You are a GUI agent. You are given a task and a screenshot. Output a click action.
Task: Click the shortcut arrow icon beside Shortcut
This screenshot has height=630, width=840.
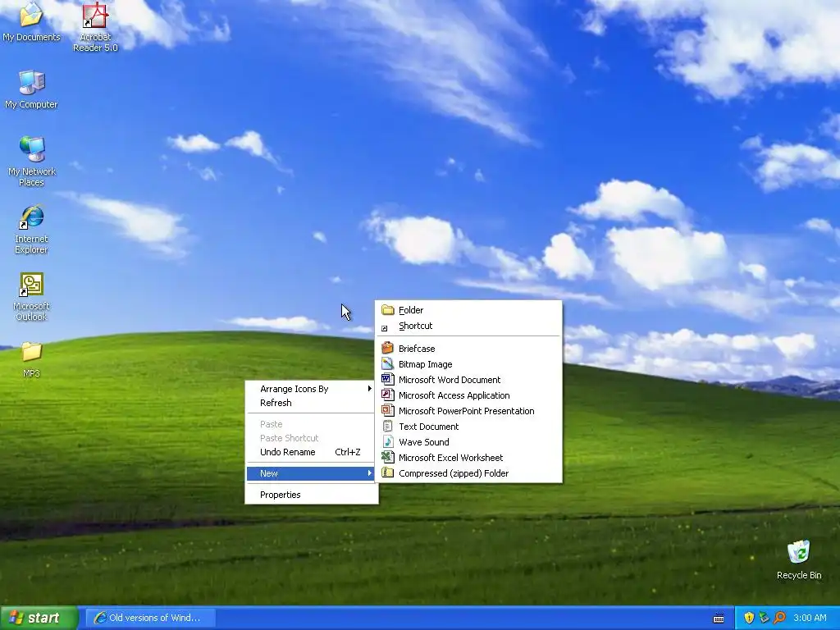tap(384, 328)
